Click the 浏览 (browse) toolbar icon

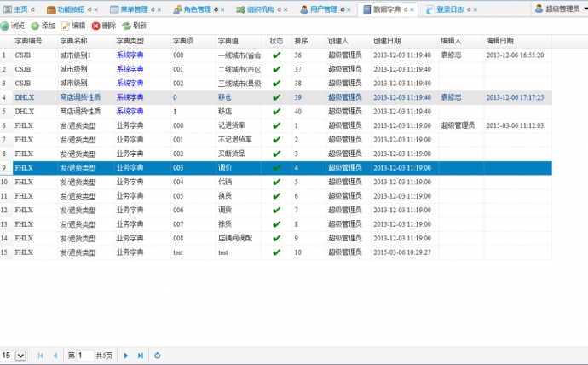5,26
